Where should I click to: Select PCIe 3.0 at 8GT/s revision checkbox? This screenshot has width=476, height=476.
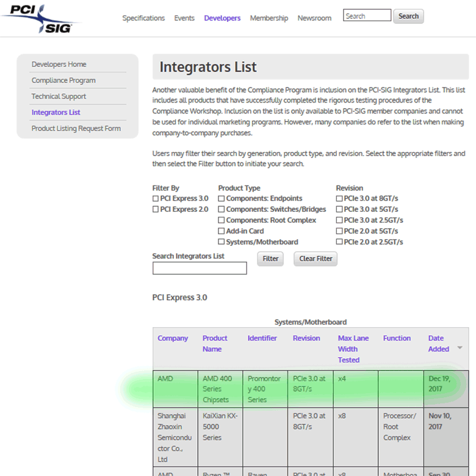[339, 198]
